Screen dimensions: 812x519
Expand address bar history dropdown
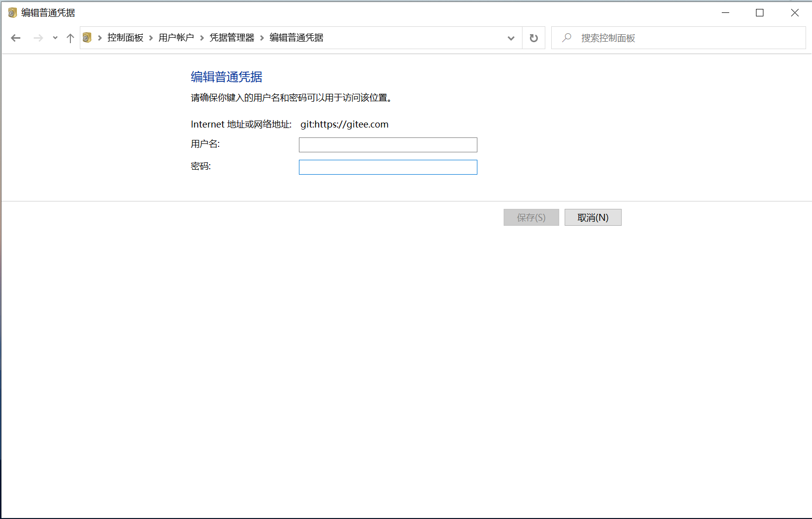[511, 38]
